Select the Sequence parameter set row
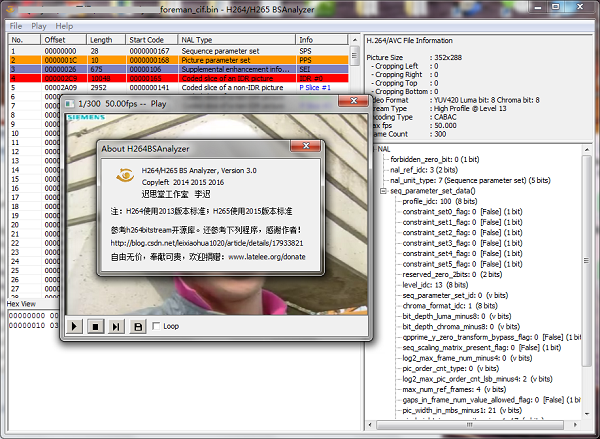The height and width of the screenshot is (439, 600). [x=179, y=51]
